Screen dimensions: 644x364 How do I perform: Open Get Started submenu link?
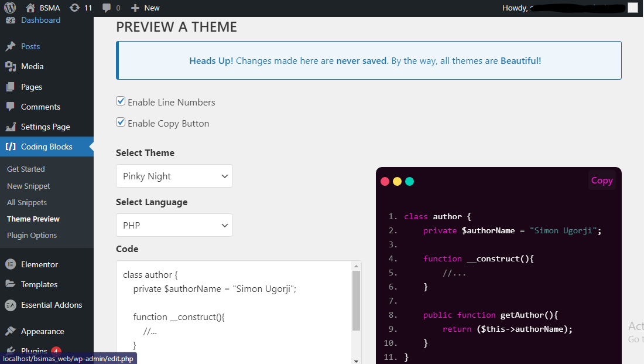26,169
